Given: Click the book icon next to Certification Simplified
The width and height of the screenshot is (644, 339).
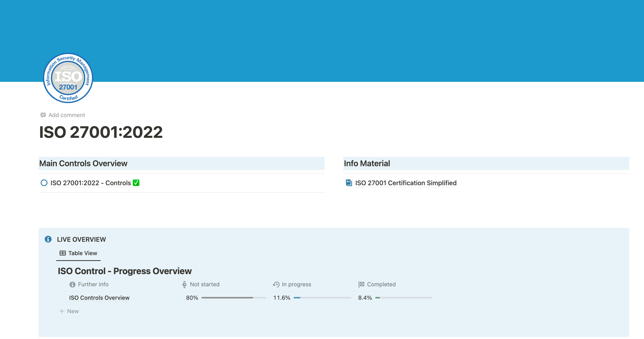Looking at the screenshot, I should click(349, 183).
